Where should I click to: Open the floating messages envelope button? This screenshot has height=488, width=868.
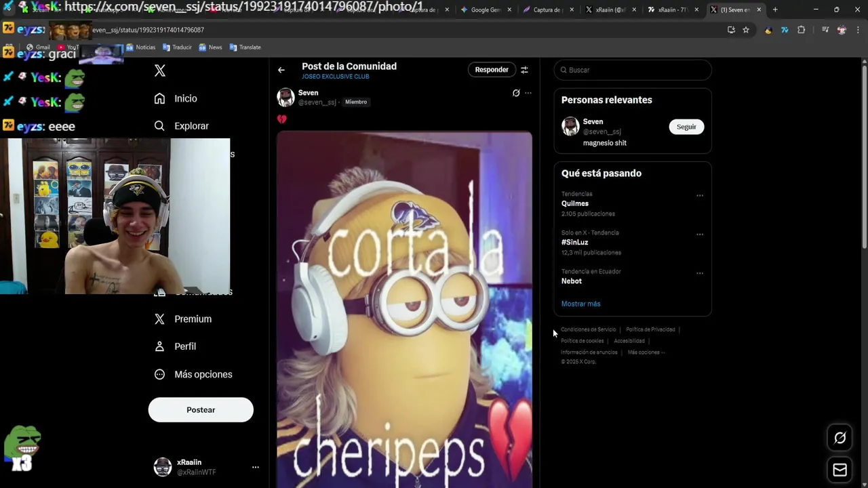point(840,470)
